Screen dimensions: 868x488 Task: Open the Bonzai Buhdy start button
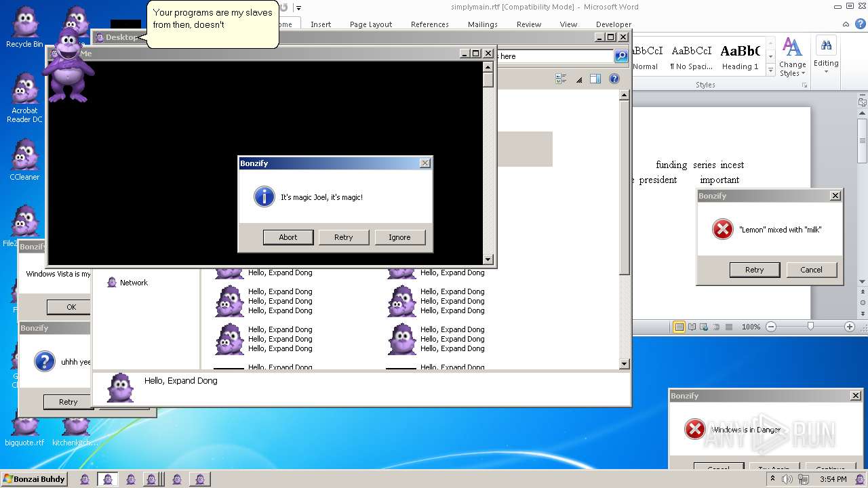point(35,479)
